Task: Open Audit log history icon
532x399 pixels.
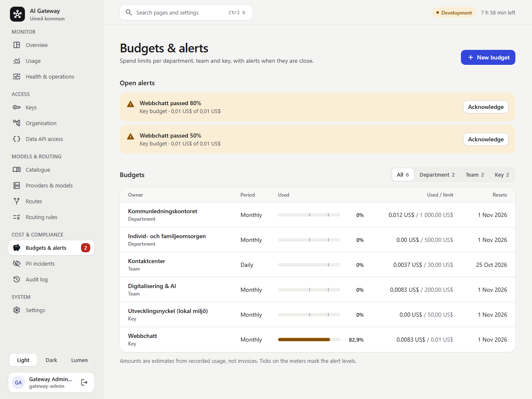Action: 17,279
